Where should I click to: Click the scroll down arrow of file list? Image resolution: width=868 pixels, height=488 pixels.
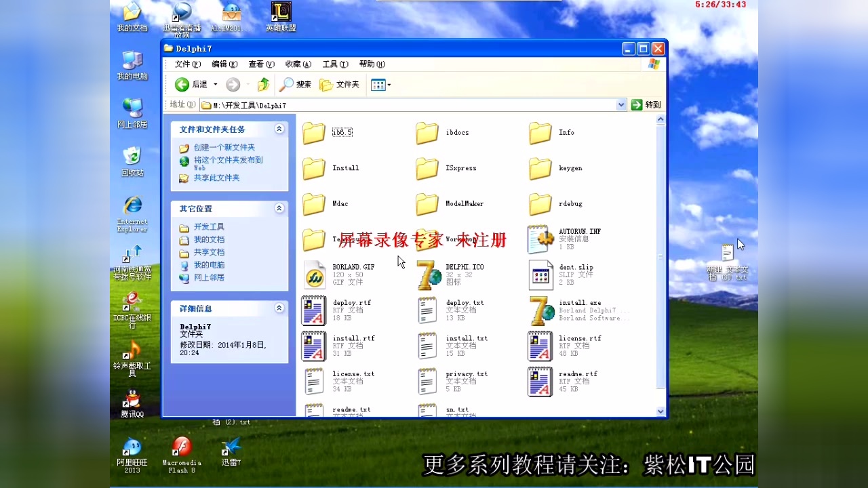click(x=660, y=411)
